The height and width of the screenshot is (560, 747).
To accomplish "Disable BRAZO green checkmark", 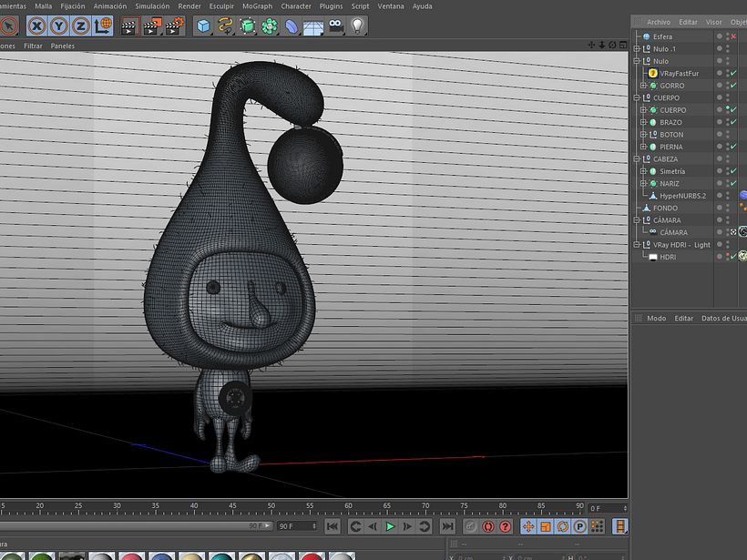I will click(733, 122).
